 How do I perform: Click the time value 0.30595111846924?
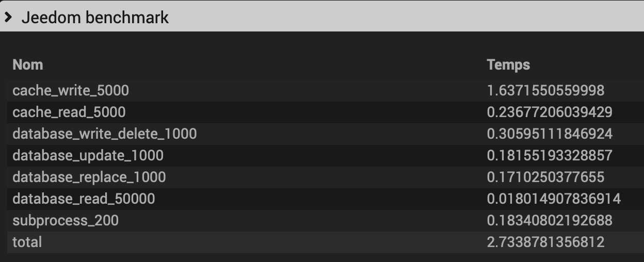pyautogui.click(x=550, y=134)
